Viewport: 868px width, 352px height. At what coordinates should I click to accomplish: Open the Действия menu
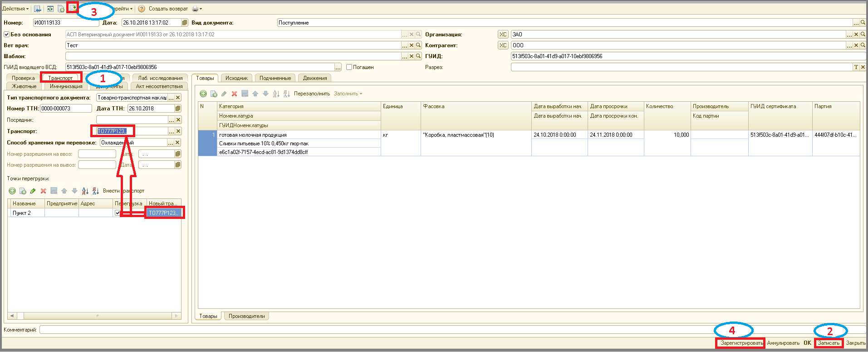pyautogui.click(x=15, y=9)
